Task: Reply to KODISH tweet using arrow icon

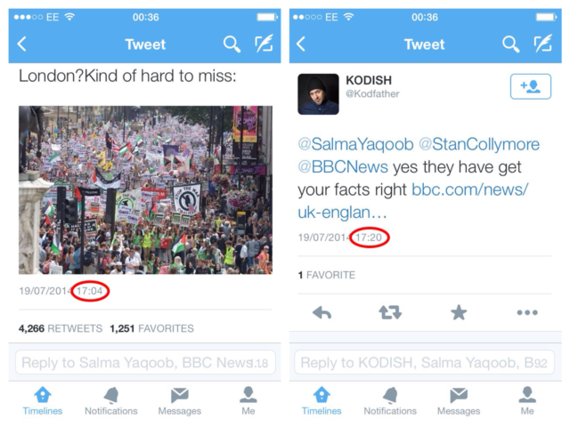Action: pos(322,312)
